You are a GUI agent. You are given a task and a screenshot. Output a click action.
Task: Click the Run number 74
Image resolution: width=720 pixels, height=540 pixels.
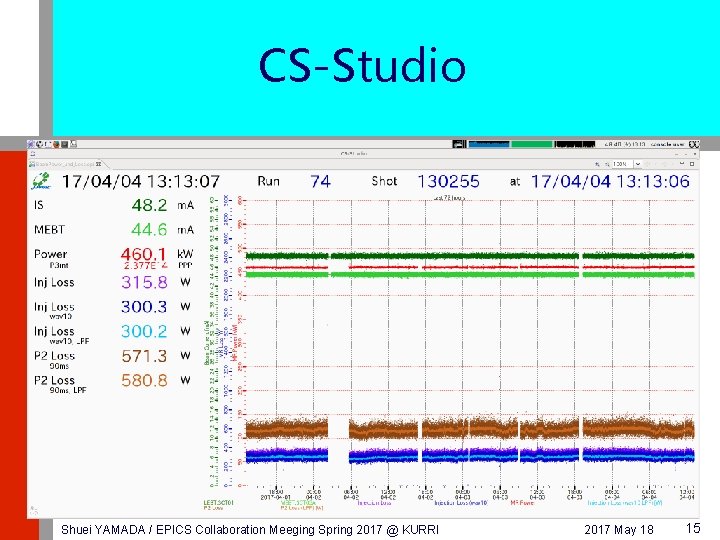[x=320, y=181]
